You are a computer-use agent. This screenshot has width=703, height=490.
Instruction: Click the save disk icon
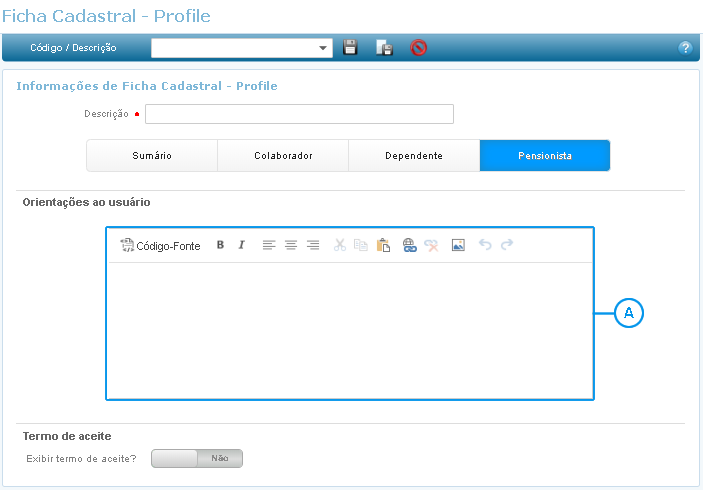[350, 47]
